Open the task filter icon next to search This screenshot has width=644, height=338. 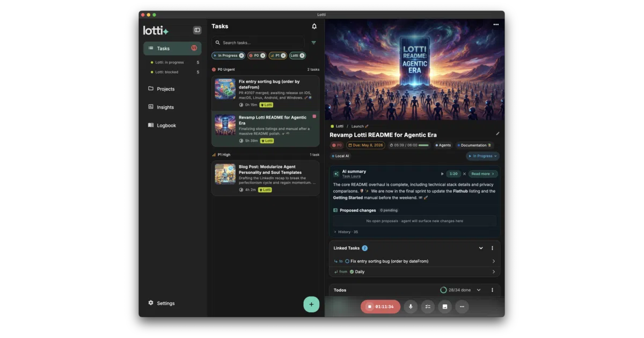[x=314, y=42]
